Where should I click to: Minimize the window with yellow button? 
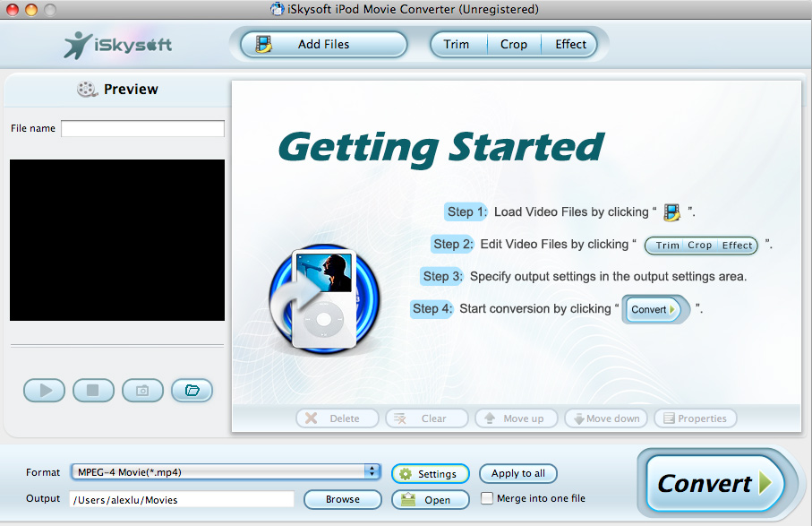pyautogui.click(x=31, y=9)
